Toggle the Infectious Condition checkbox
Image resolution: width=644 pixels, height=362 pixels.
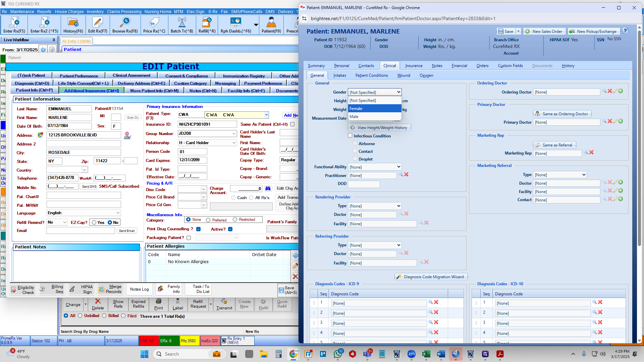tap(350, 136)
